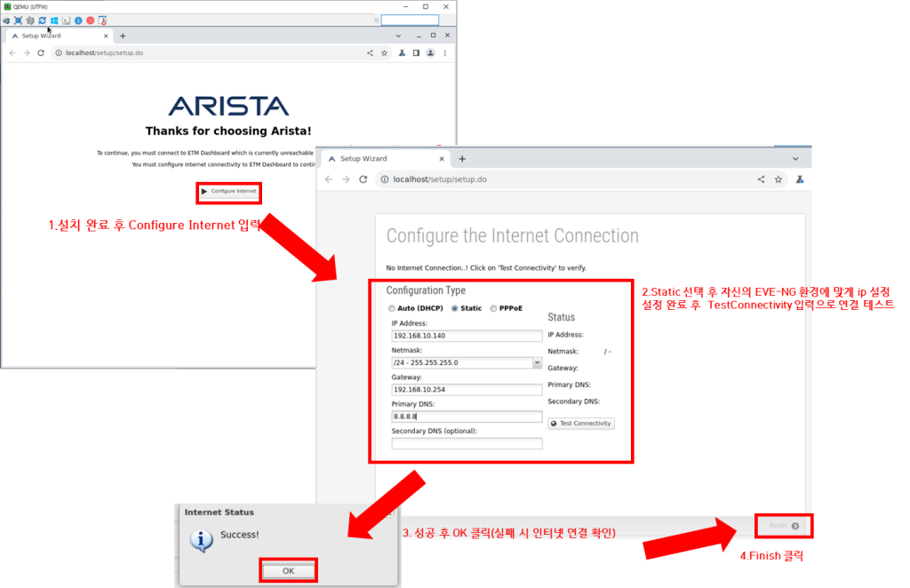This screenshot has height=588, width=910.
Task: Click the ARISTA logo
Action: click(x=228, y=106)
